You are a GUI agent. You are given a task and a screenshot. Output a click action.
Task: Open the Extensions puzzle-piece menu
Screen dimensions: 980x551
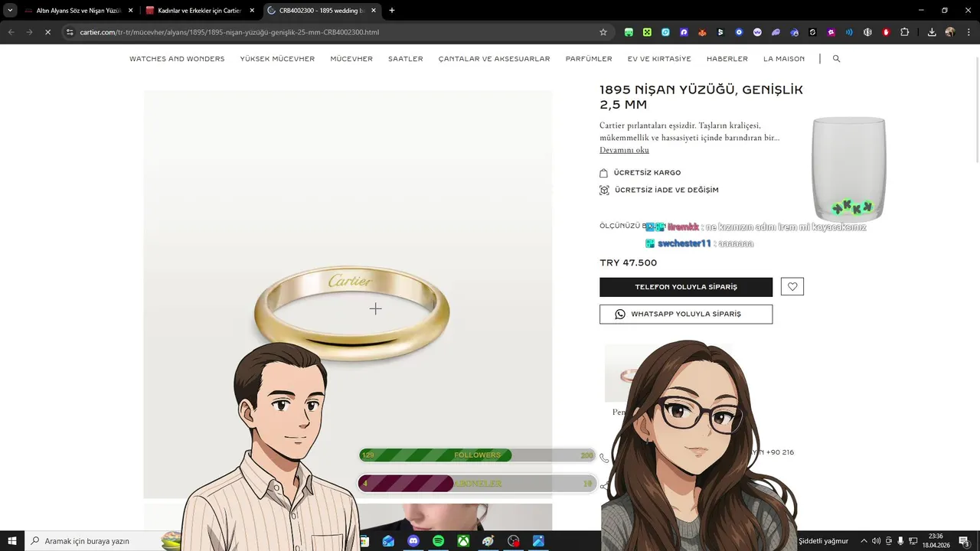click(x=904, y=32)
